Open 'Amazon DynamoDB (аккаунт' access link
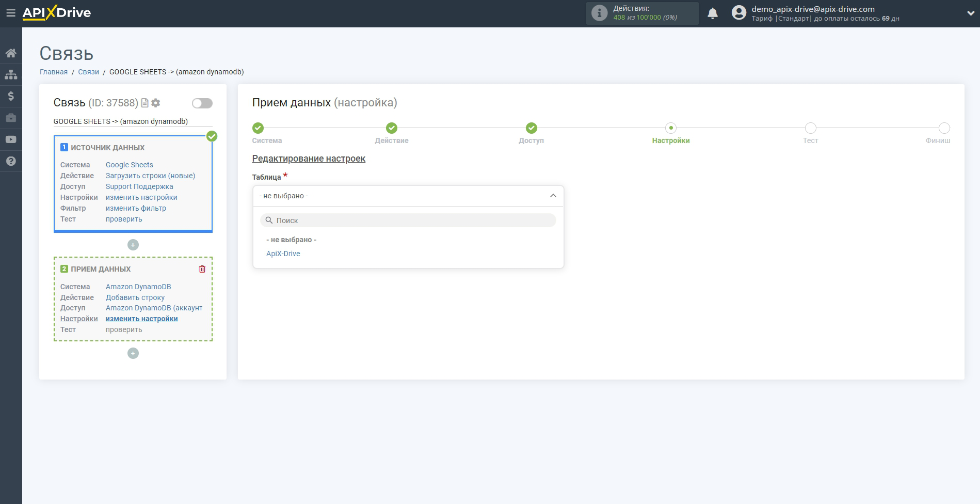Screen dimensions: 980x504 coord(154,308)
